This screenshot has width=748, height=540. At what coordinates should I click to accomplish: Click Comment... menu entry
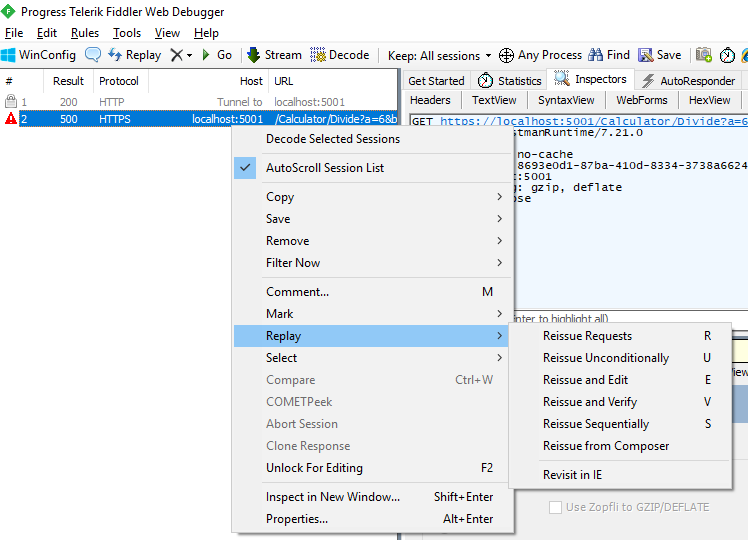[373, 291]
